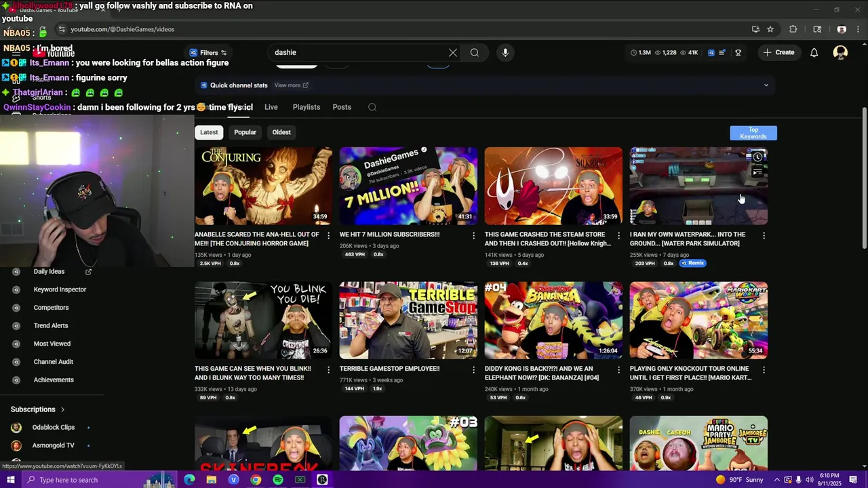This screenshot has height=488, width=868.
Task: Open more options for Water Park Simulator video
Action: 764,235
